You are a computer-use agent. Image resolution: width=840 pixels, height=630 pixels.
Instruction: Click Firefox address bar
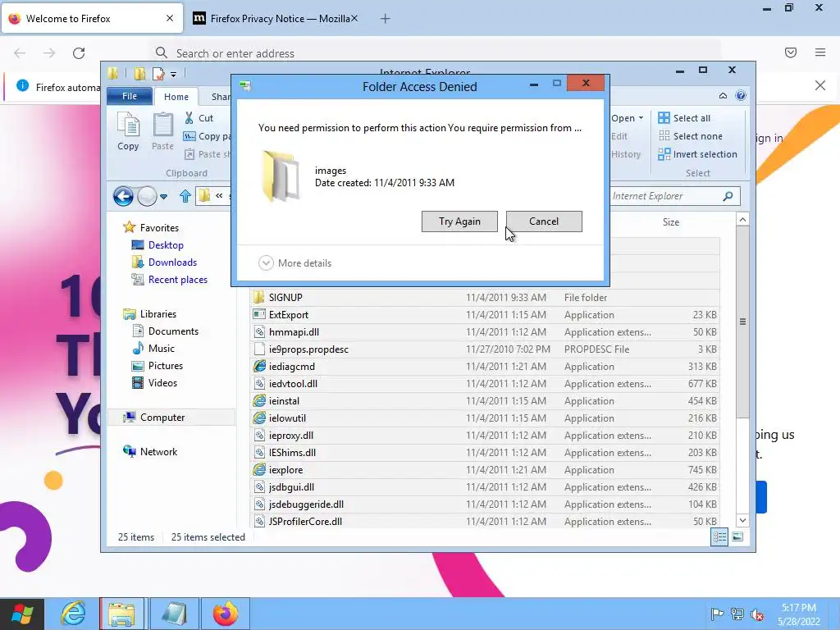(x=434, y=53)
